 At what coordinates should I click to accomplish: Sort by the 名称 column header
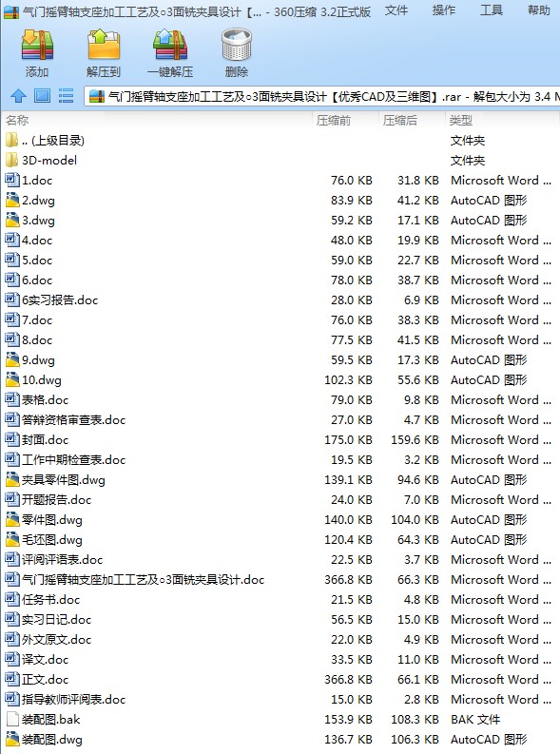pos(17,120)
